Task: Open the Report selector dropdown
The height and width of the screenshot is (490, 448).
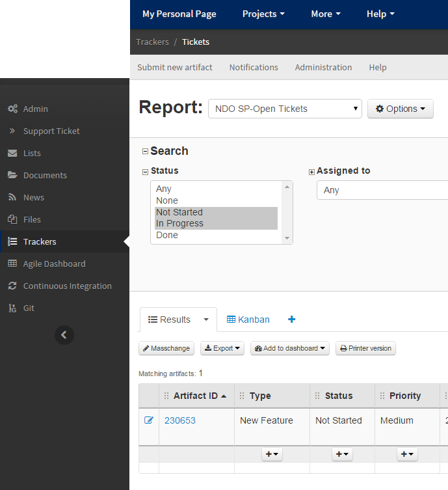Action: 285,109
